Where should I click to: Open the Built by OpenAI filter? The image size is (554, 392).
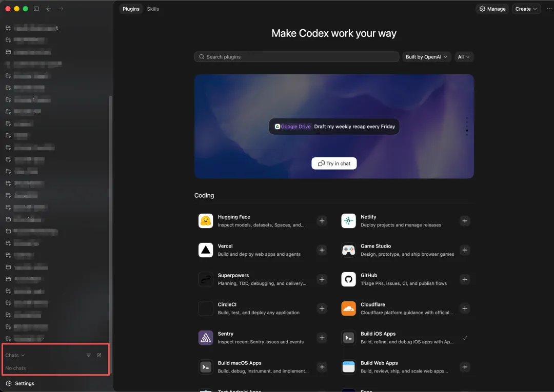coord(426,57)
